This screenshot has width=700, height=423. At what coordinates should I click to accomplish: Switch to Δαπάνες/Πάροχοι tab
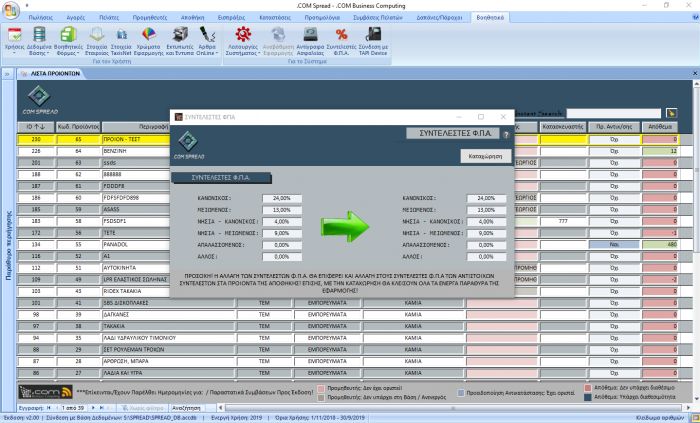coord(439,18)
